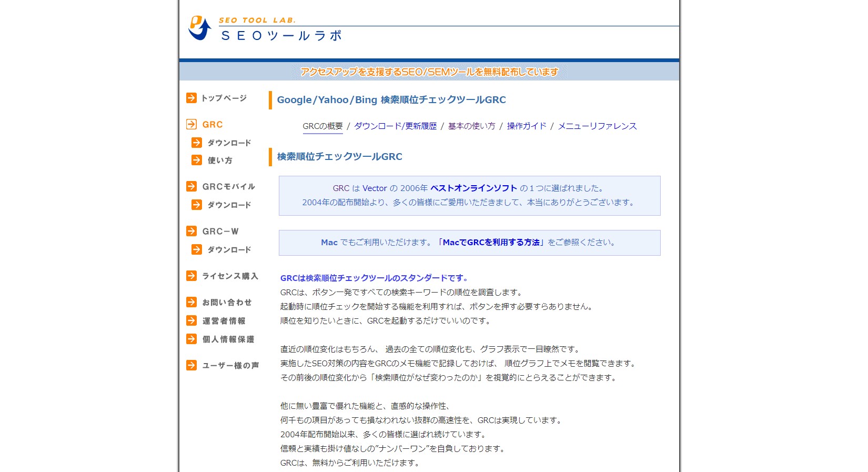Click line starting 2004年の配布開始より
868x472 pixels.
pyautogui.click(x=470, y=203)
